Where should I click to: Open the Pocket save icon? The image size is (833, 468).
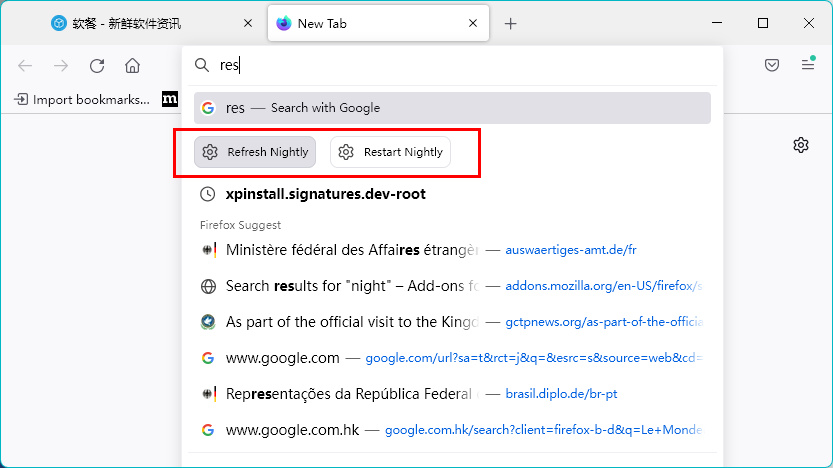(x=772, y=66)
